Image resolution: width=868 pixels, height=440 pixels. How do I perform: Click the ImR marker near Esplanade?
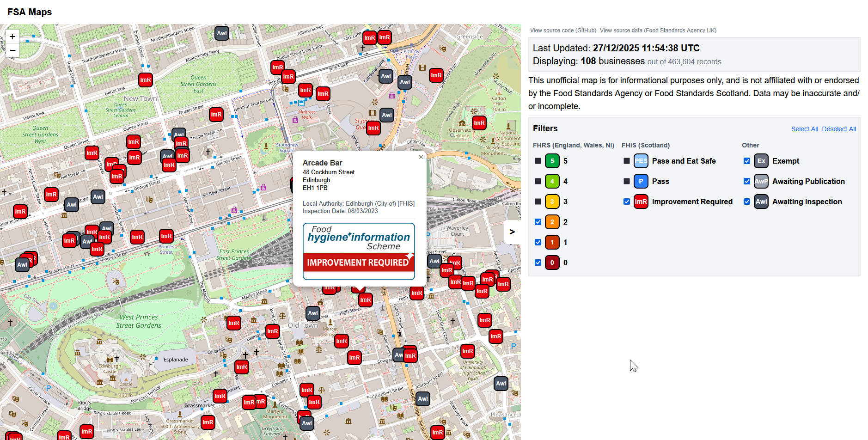[241, 367]
